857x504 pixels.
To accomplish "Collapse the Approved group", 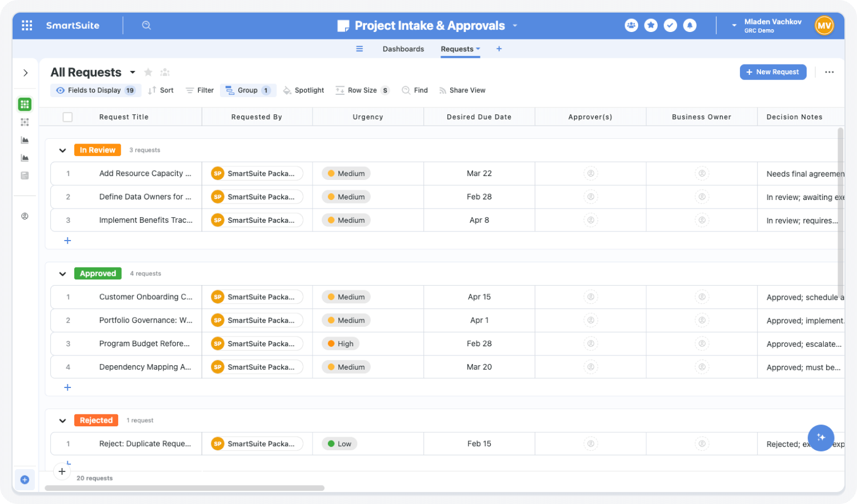I will (62, 274).
